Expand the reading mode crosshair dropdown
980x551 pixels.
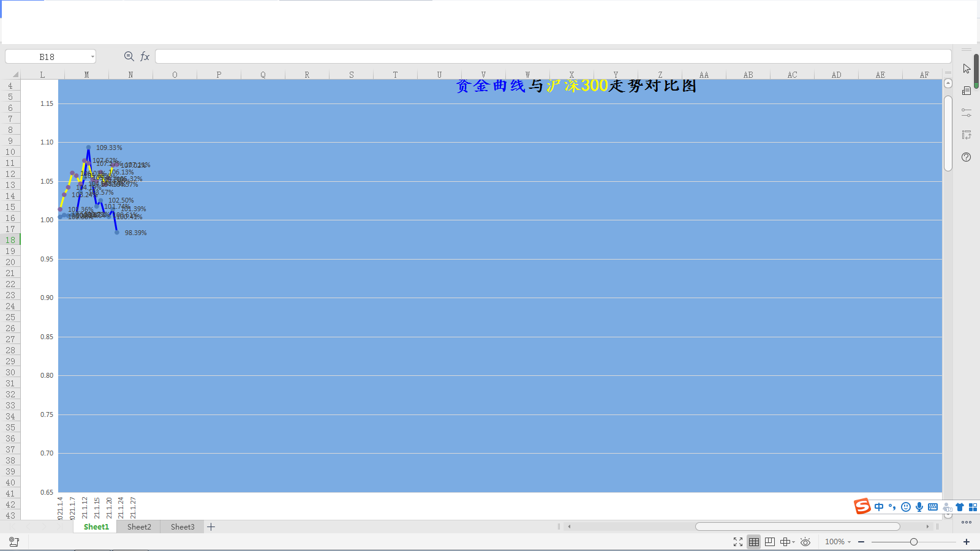coord(793,542)
